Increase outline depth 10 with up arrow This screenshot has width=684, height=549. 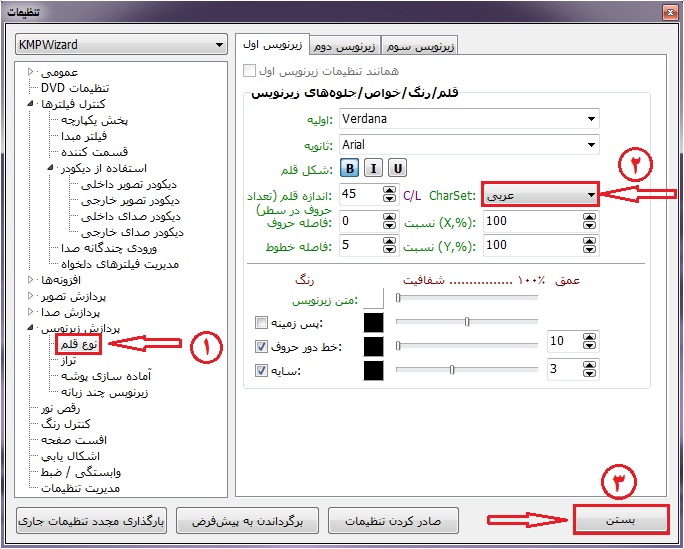coord(589,337)
